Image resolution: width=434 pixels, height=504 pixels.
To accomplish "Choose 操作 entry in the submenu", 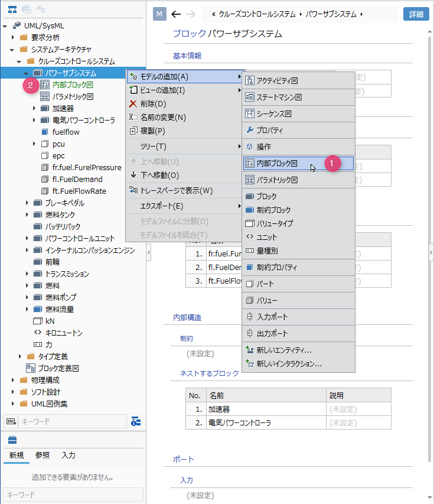I will [298, 147].
